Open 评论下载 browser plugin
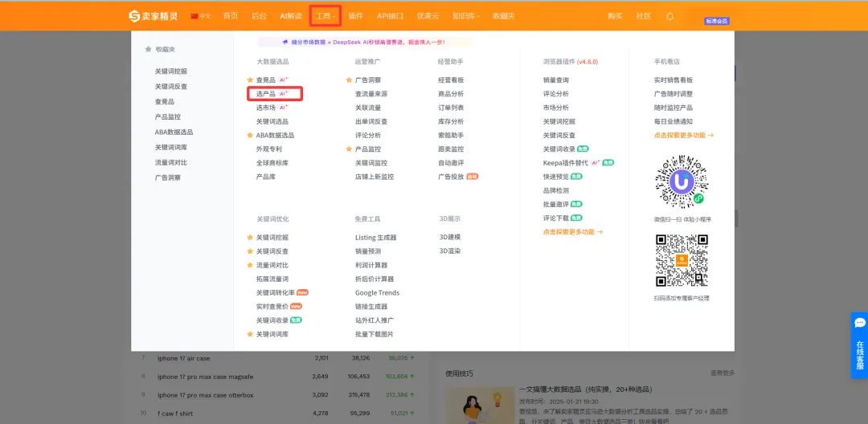Screen dimensions: 868x424 [x=556, y=218]
